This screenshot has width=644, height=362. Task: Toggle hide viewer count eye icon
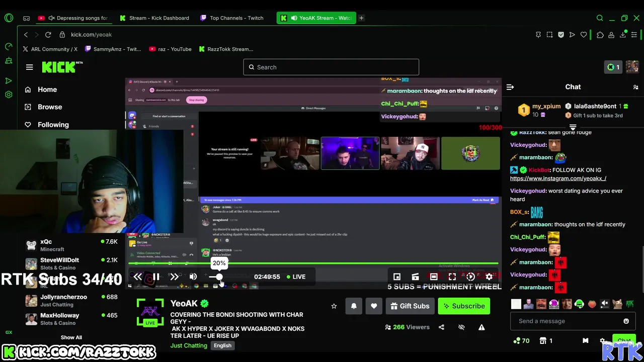point(461,327)
